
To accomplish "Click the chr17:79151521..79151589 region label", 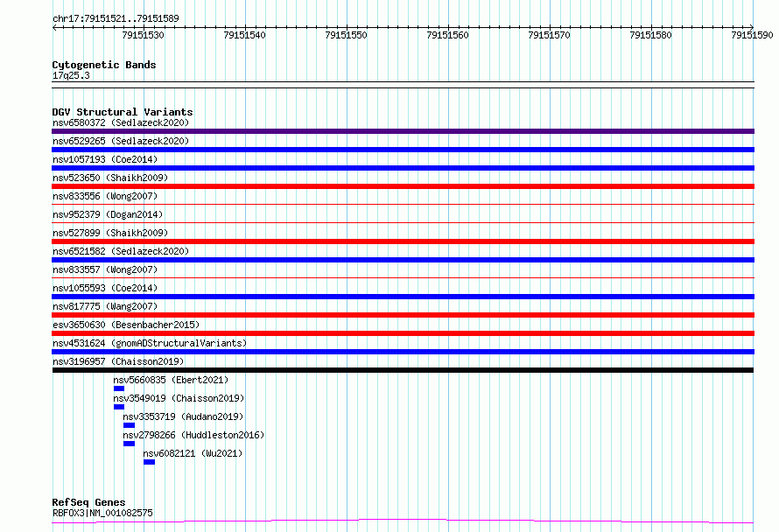I will [x=116, y=18].
